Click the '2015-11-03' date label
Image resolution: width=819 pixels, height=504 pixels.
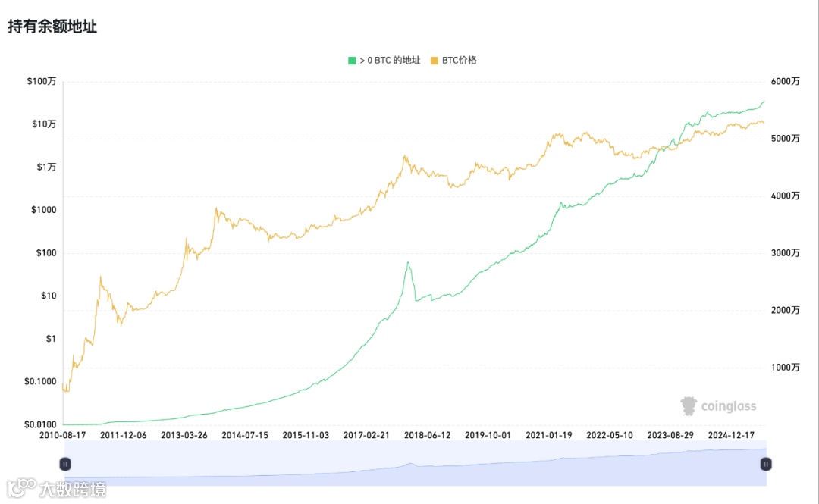click(x=306, y=435)
